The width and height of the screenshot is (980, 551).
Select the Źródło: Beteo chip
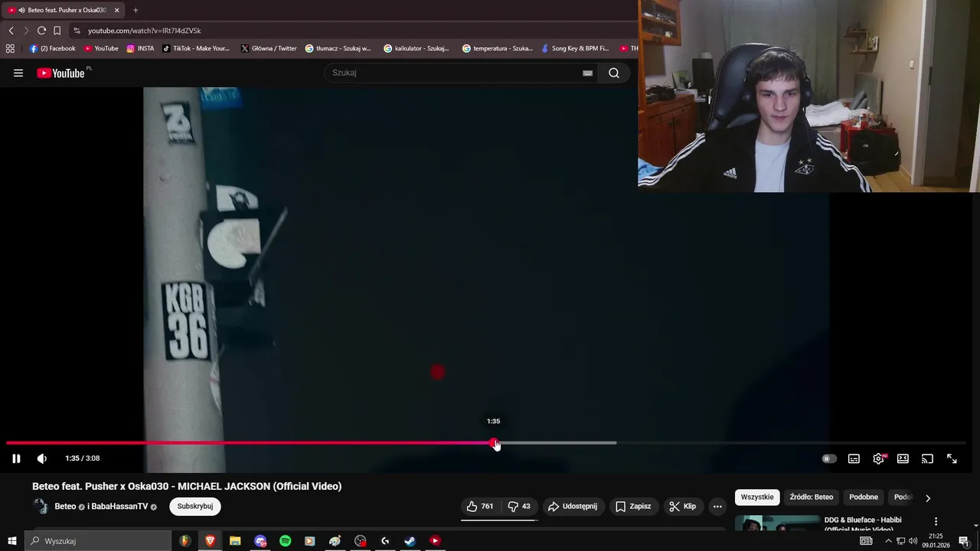(812, 497)
